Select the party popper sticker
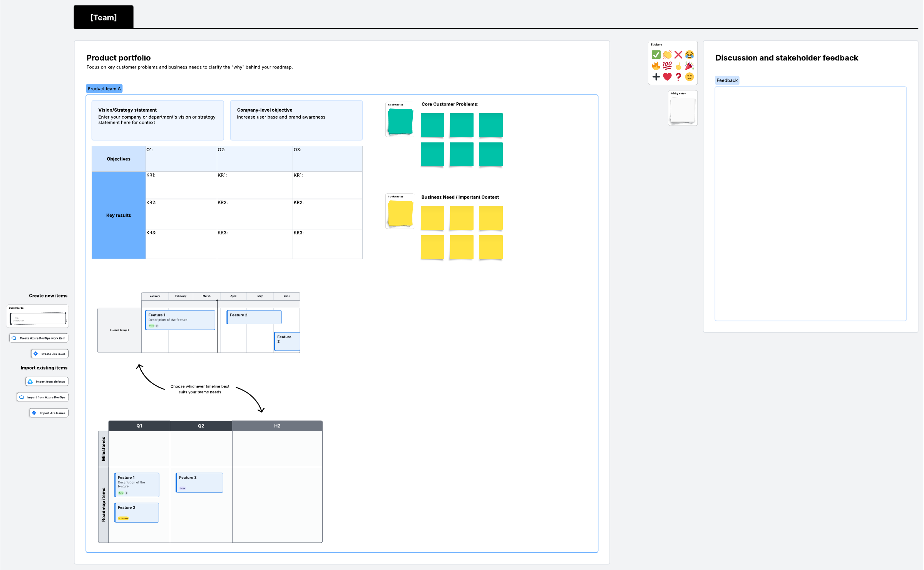 (x=689, y=66)
